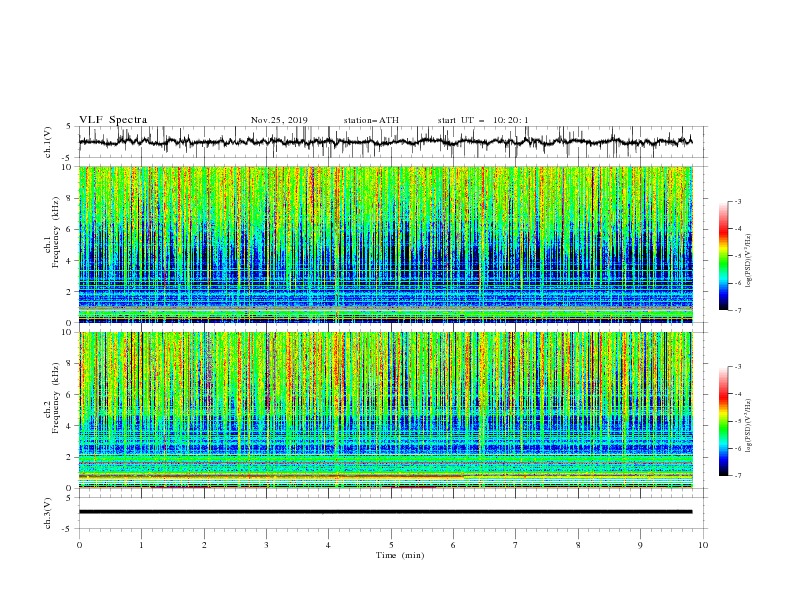Click time axis tick label "10" at bottom right

click(703, 545)
